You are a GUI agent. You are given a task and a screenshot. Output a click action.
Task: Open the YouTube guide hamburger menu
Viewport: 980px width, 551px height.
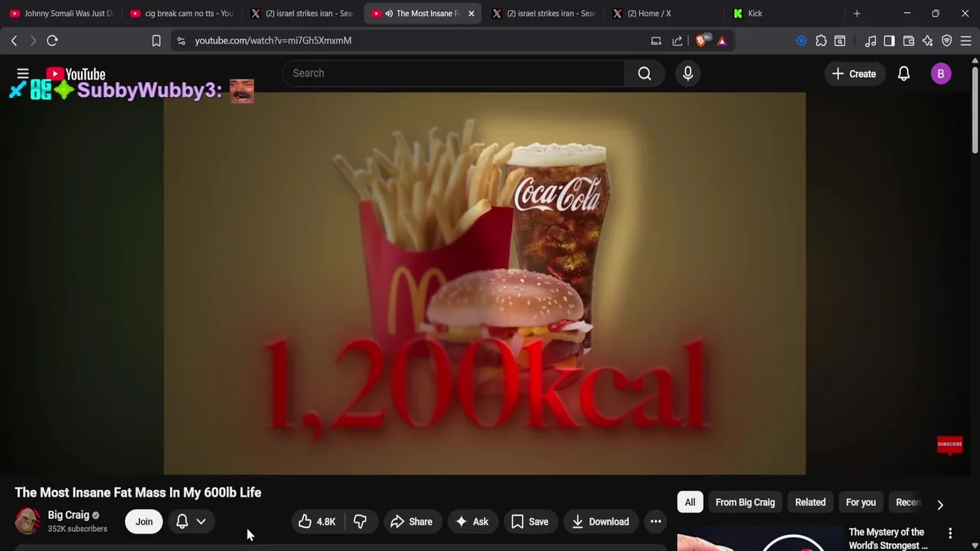[23, 73]
